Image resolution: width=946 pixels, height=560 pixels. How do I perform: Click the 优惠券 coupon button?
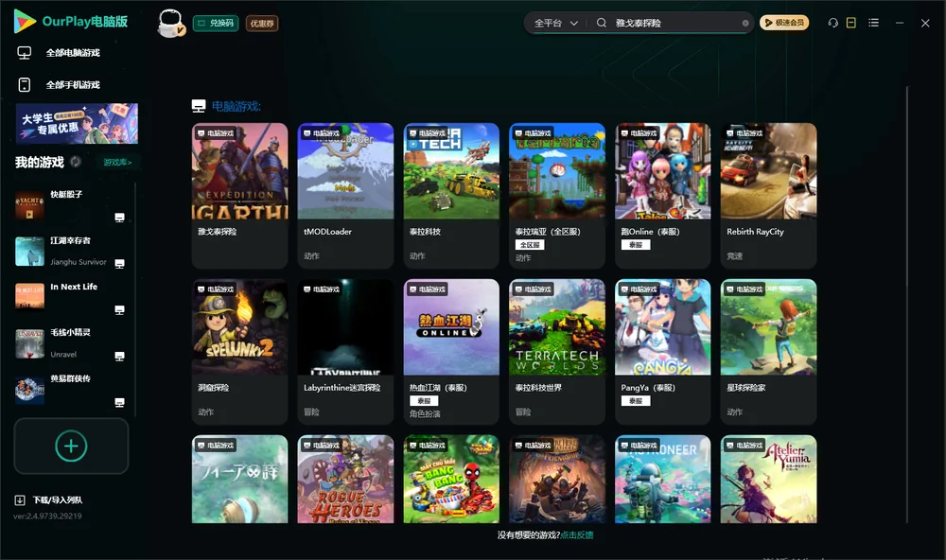[262, 24]
